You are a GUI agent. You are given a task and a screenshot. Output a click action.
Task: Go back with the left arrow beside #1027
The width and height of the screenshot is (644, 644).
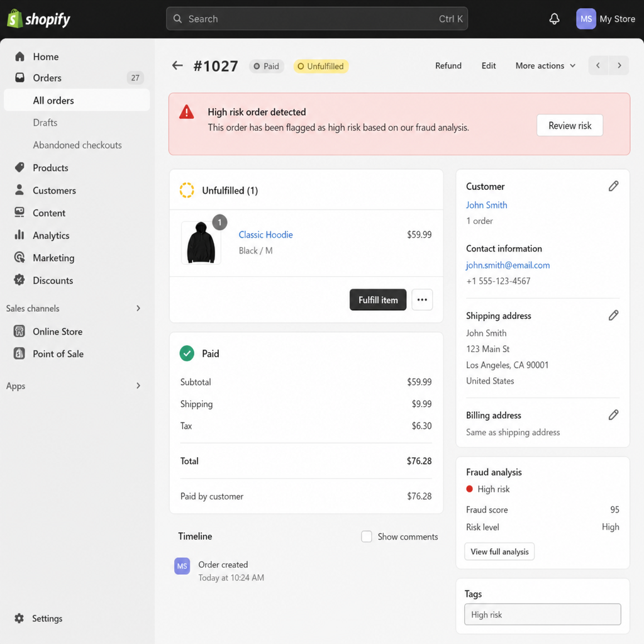point(177,65)
